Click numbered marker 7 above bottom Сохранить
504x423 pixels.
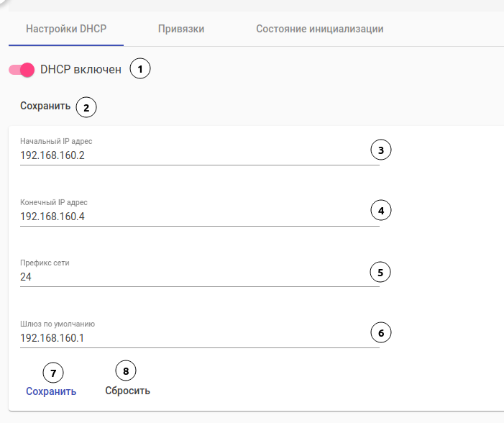pos(53,372)
